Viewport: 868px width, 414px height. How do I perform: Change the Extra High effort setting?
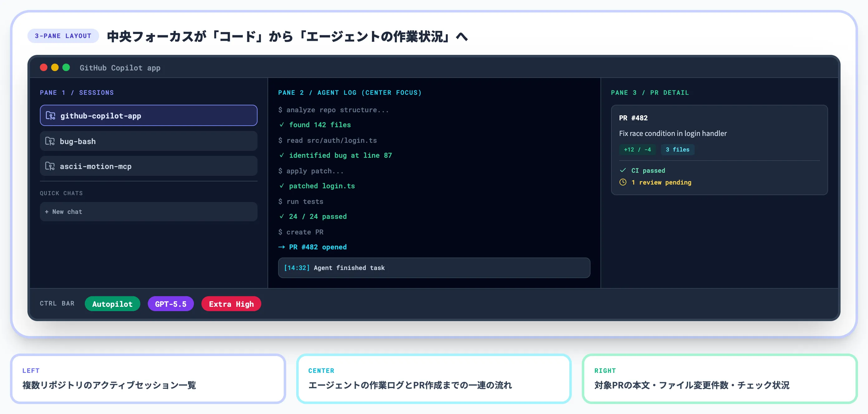[x=231, y=304]
